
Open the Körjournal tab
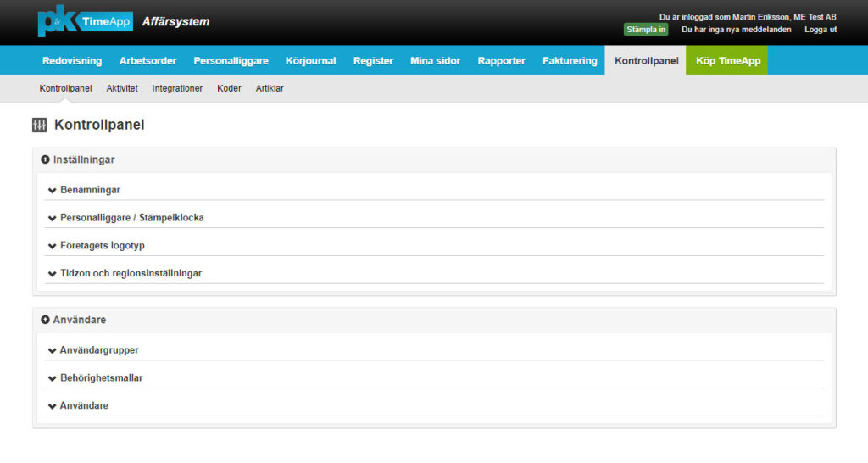click(x=310, y=61)
